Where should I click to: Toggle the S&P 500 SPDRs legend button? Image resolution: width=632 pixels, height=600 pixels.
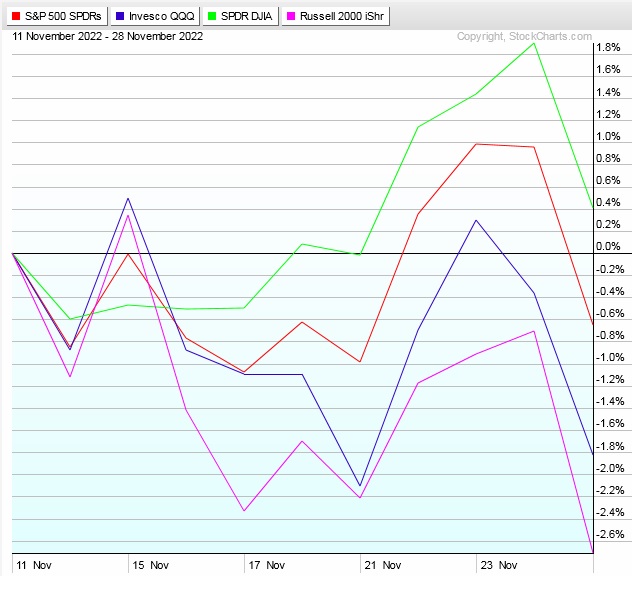point(57,16)
